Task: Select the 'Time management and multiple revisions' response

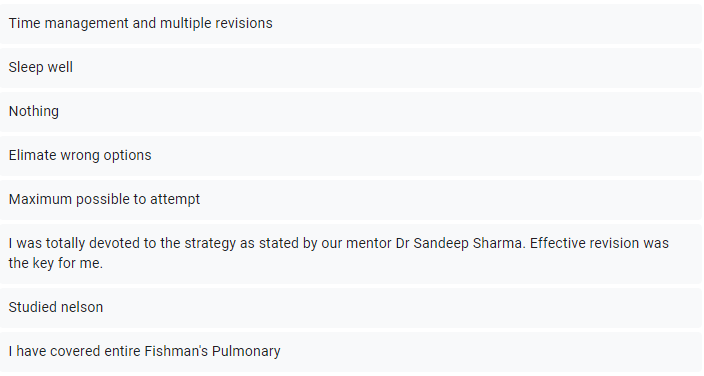Action: pos(351,23)
